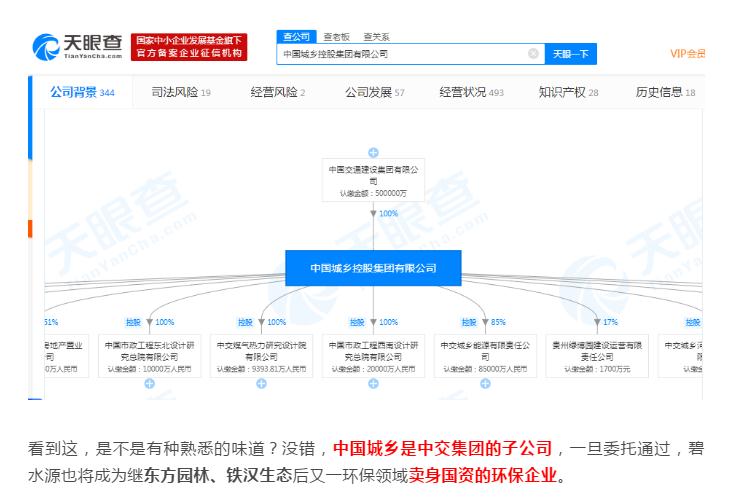Image resolution: width=732 pixels, height=498 pixels.
Task: Expand children under 中国市政工程西南设计研究总院有限公司
Action: [373, 384]
